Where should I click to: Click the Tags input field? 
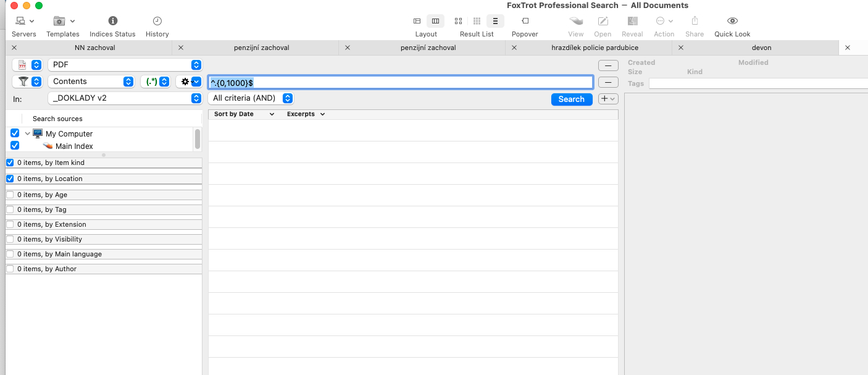[x=758, y=83]
